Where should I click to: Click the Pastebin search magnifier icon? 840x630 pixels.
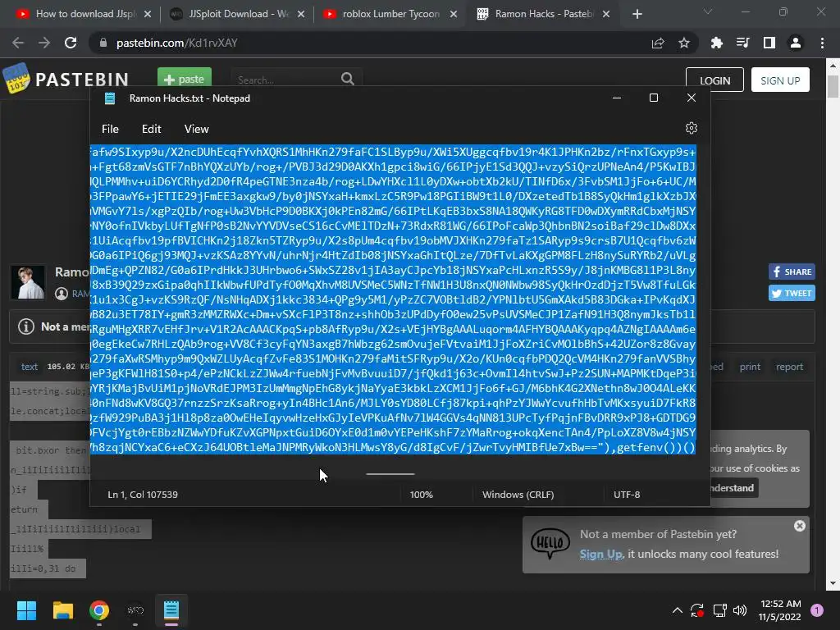pyautogui.click(x=348, y=80)
